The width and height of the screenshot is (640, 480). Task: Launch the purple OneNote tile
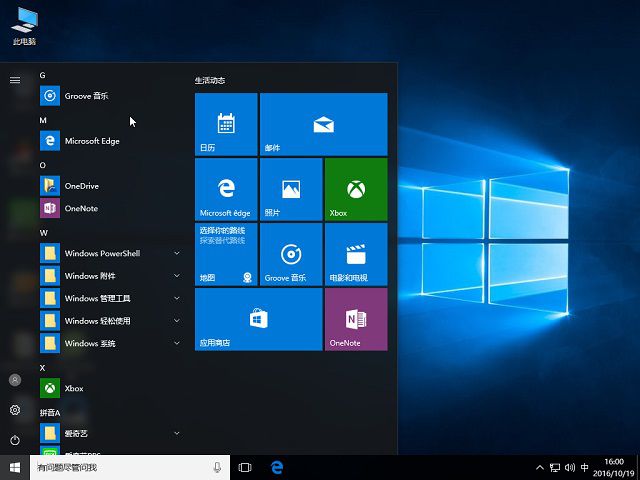[355, 319]
